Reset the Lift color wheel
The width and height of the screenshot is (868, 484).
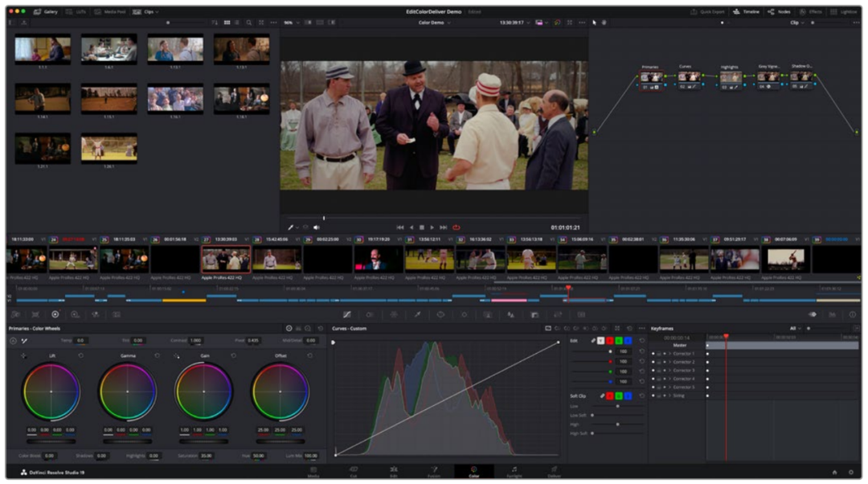(81, 355)
